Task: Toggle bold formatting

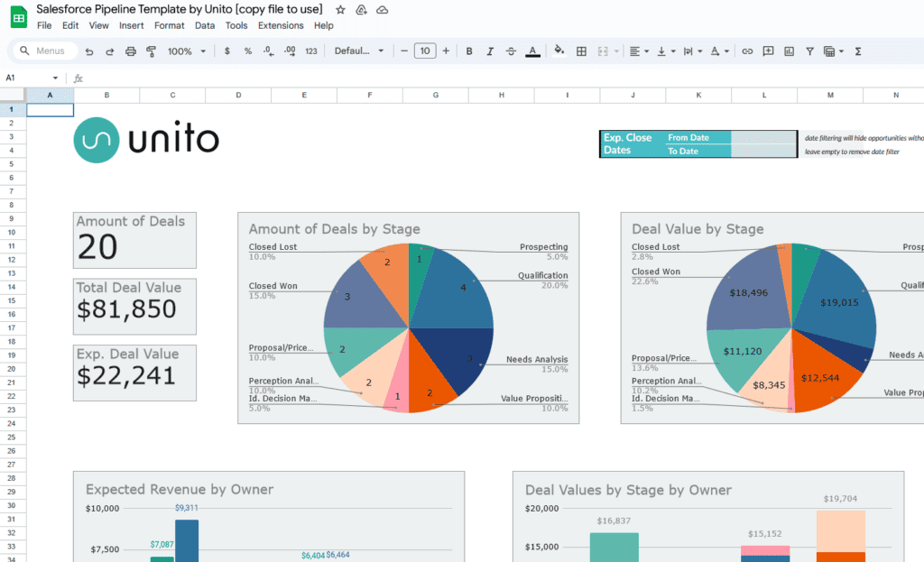Action: click(x=469, y=51)
